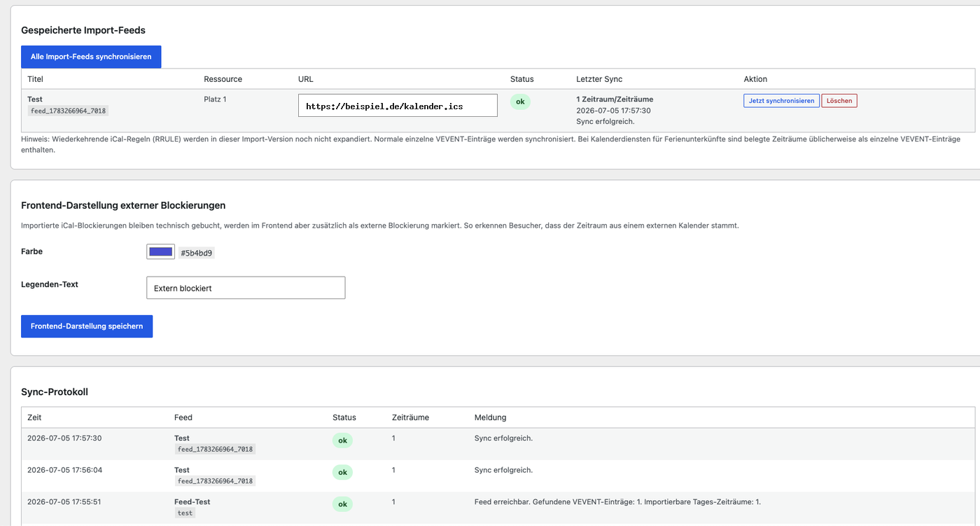This screenshot has width=980, height=526.
Task: Click the 'Farbe' field label
Action: pos(32,251)
